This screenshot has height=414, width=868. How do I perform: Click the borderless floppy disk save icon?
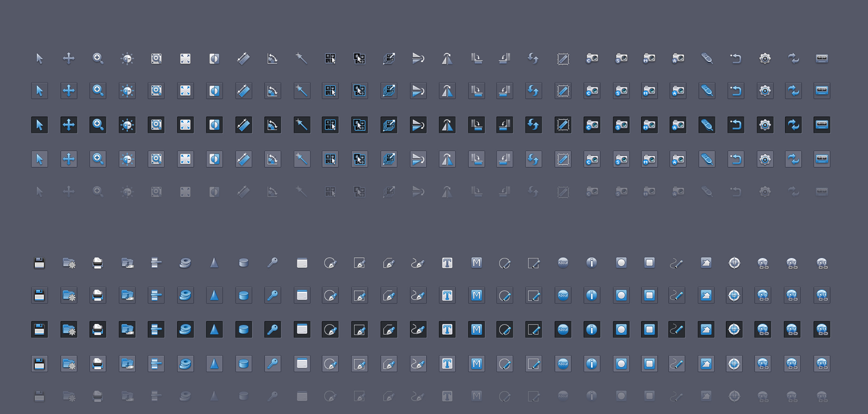39,263
